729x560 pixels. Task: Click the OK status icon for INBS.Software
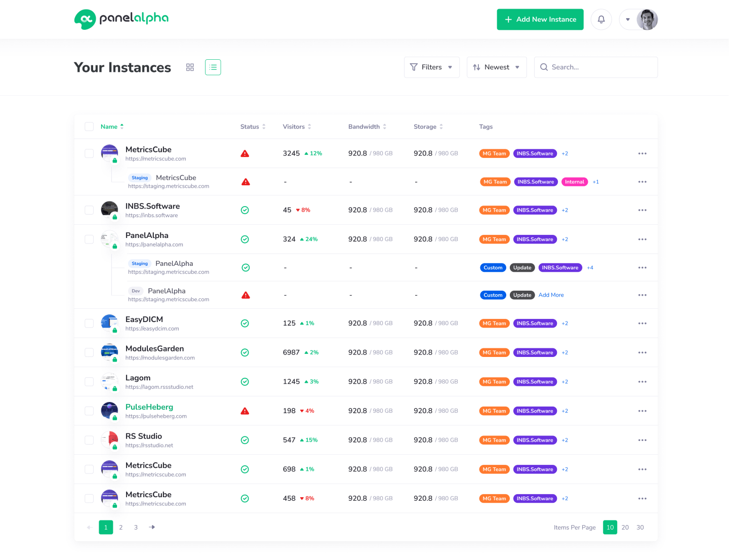(245, 210)
